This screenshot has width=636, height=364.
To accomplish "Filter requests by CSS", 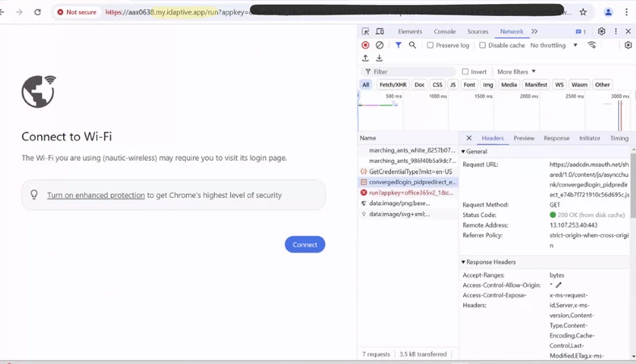I will tap(437, 85).
